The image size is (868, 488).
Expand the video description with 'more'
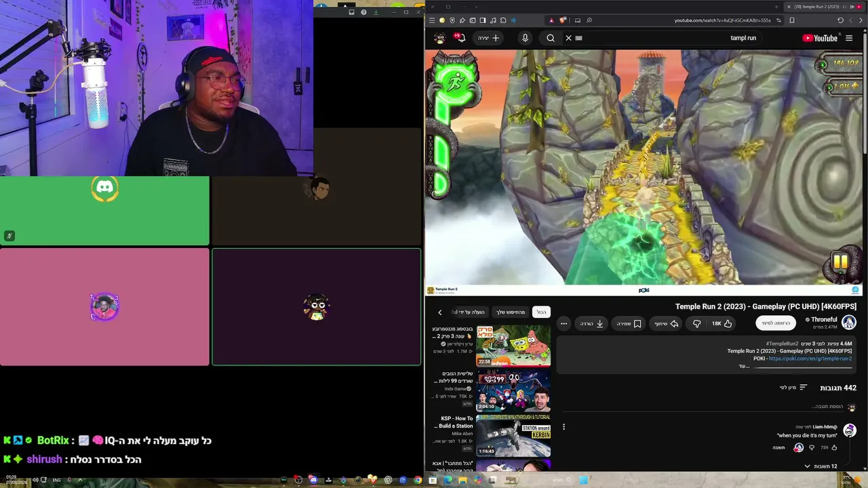coord(744,366)
